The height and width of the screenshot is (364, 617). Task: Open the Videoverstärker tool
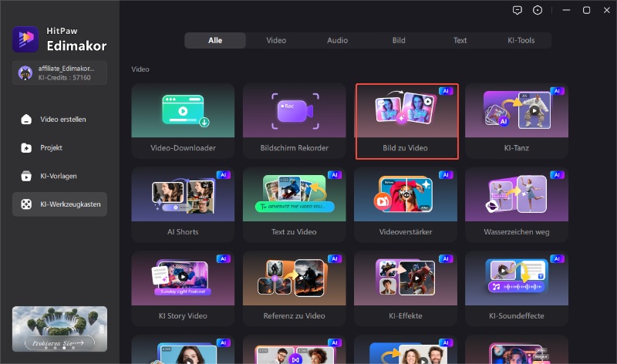click(406, 204)
